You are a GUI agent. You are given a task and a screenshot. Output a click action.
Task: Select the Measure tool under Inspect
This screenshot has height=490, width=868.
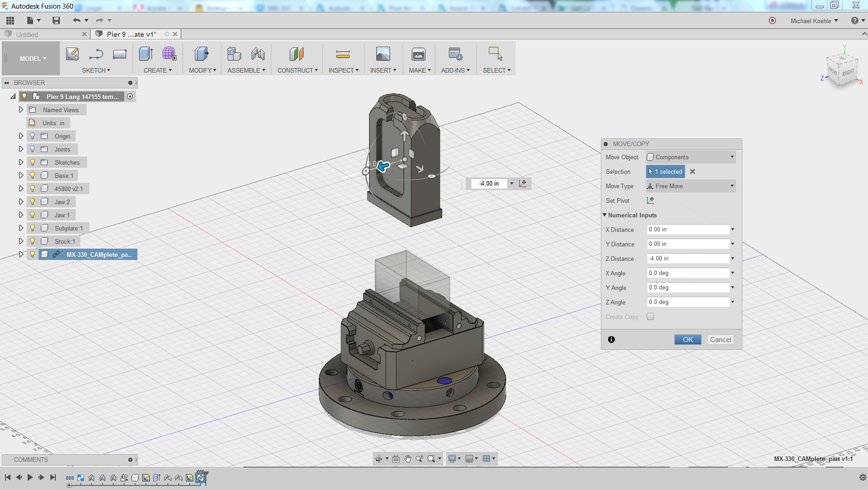tap(343, 54)
